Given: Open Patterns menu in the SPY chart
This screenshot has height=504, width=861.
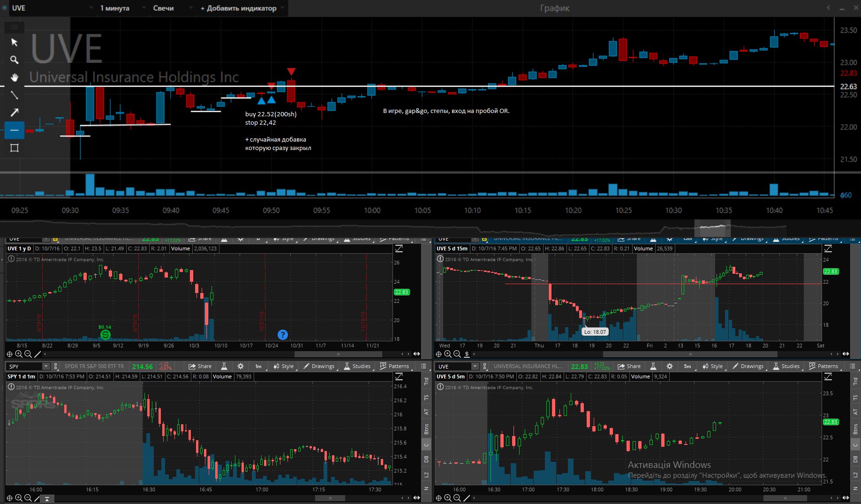Looking at the screenshot, I should coord(394,366).
